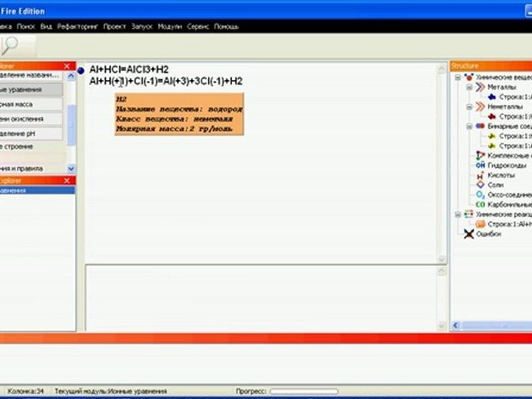Click the editor scrollbar down arrow
This screenshot has width=532, height=399.
(442, 259)
